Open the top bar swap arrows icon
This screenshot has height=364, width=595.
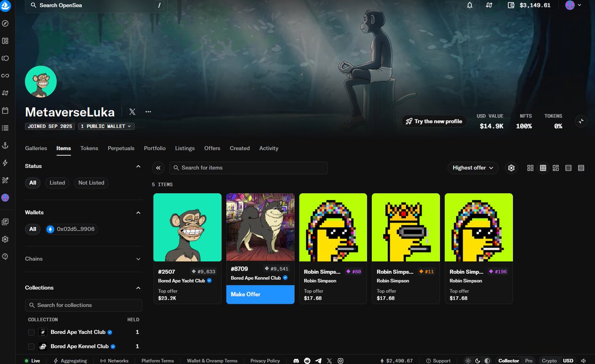pyautogui.click(x=489, y=5)
